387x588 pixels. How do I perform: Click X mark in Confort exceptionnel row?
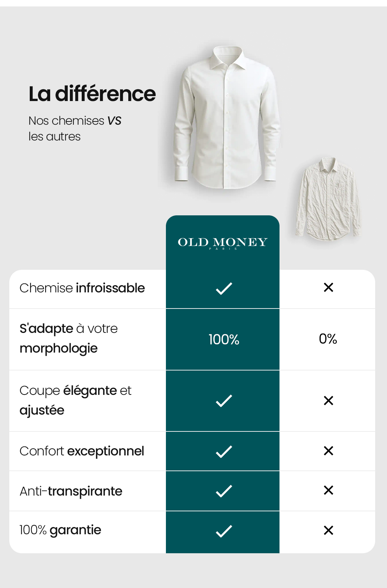[x=328, y=451]
